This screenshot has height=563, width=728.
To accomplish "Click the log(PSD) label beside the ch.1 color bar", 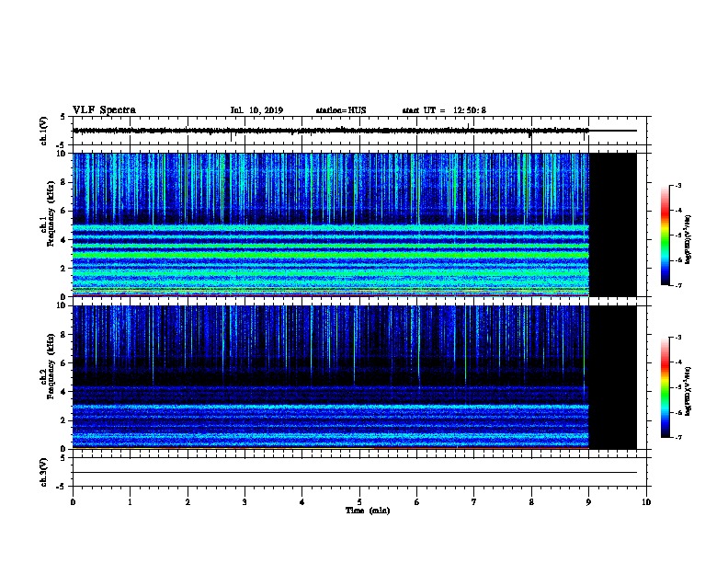I will point(688,239).
